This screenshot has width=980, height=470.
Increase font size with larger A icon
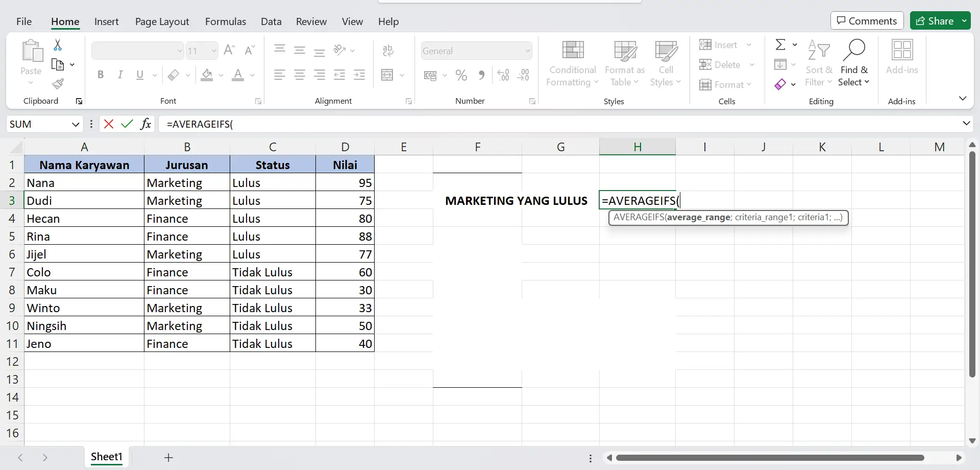[x=229, y=50]
